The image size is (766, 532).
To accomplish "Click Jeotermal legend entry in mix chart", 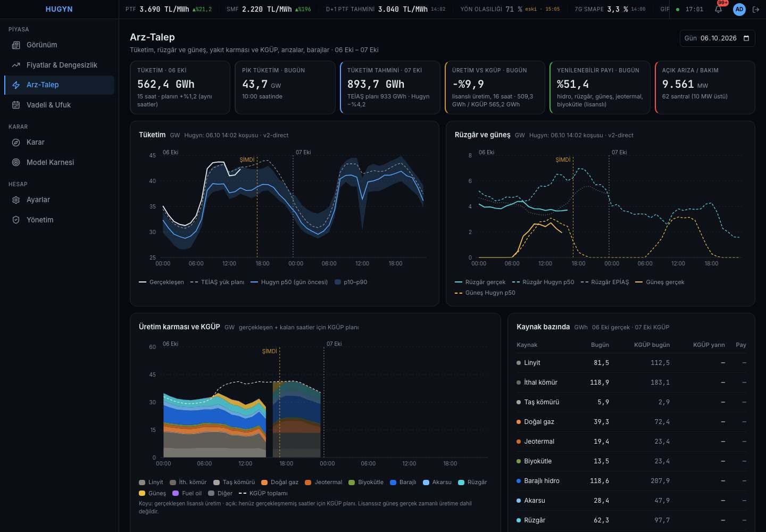I will [323, 483].
